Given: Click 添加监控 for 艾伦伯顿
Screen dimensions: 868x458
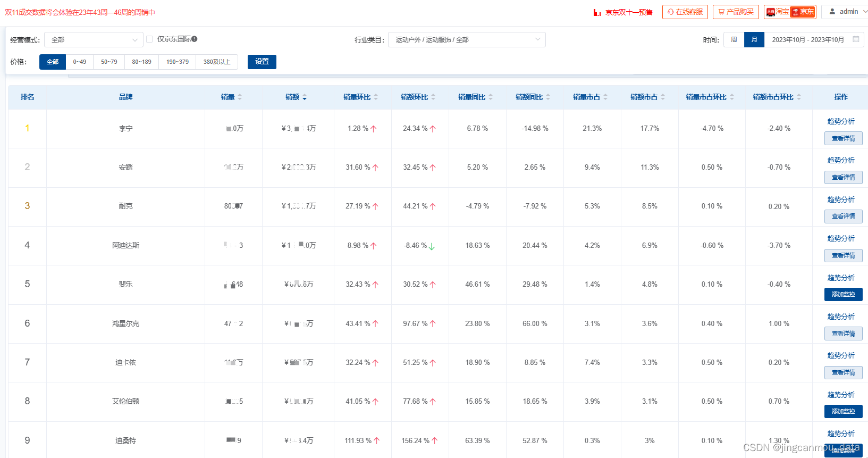Looking at the screenshot, I should click(x=843, y=411).
